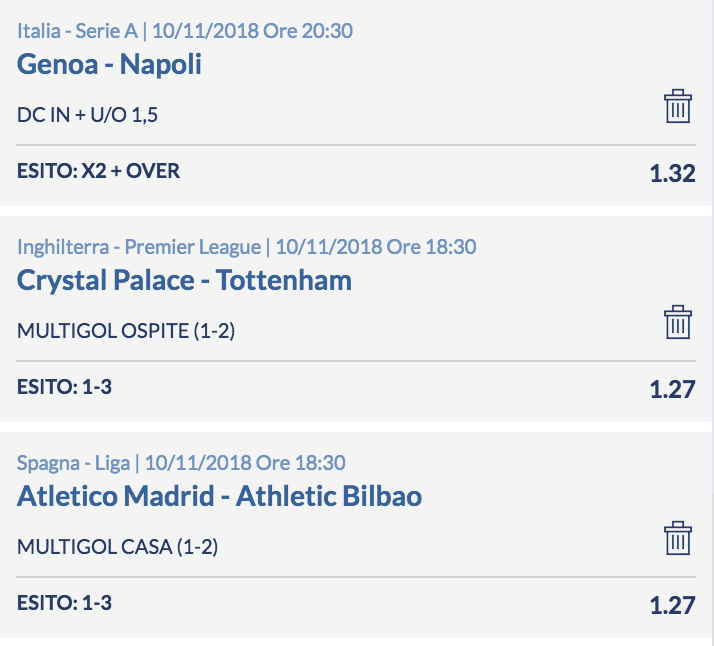Select the DC IN + U/O 1,5 market label
Image resolution: width=714 pixels, height=646 pixels.
87,115
